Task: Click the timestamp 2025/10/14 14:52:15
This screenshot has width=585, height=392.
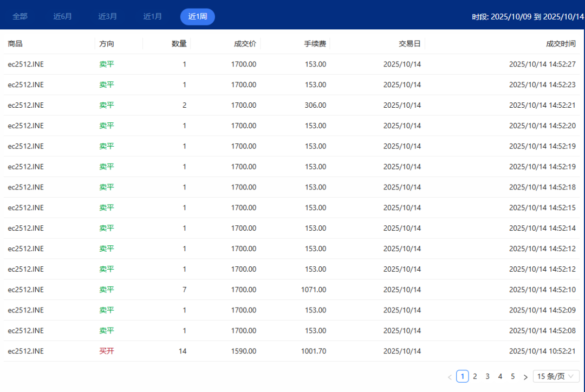Action: pyautogui.click(x=542, y=208)
